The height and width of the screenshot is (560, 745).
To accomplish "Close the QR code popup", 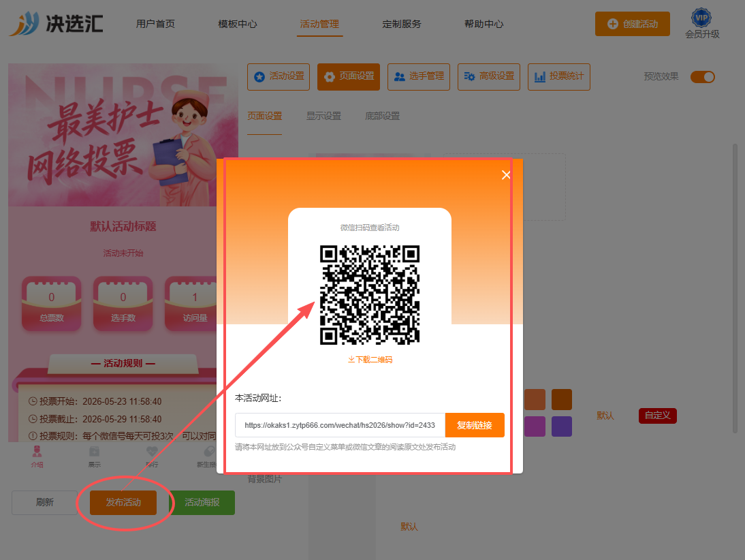I will [x=506, y=175].
